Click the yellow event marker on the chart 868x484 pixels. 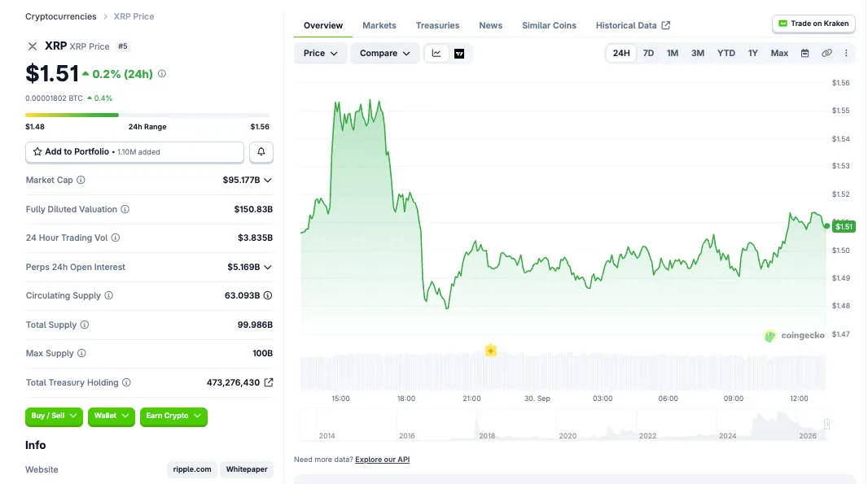(x=490, y=351)
